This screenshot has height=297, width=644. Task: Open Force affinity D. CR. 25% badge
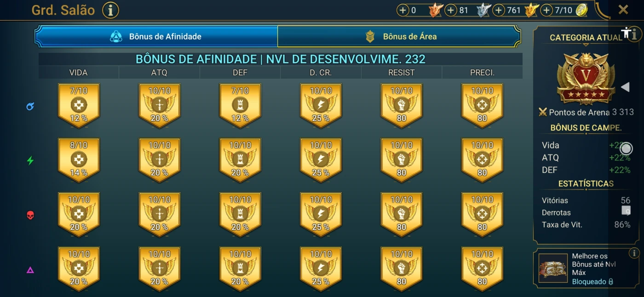[321, 215]
